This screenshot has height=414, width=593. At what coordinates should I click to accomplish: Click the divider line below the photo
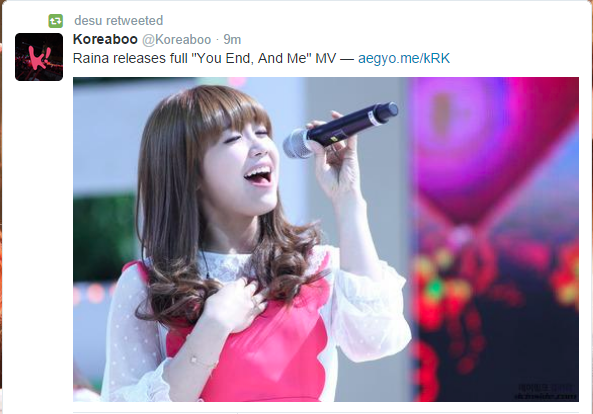[x=326, y=412]
